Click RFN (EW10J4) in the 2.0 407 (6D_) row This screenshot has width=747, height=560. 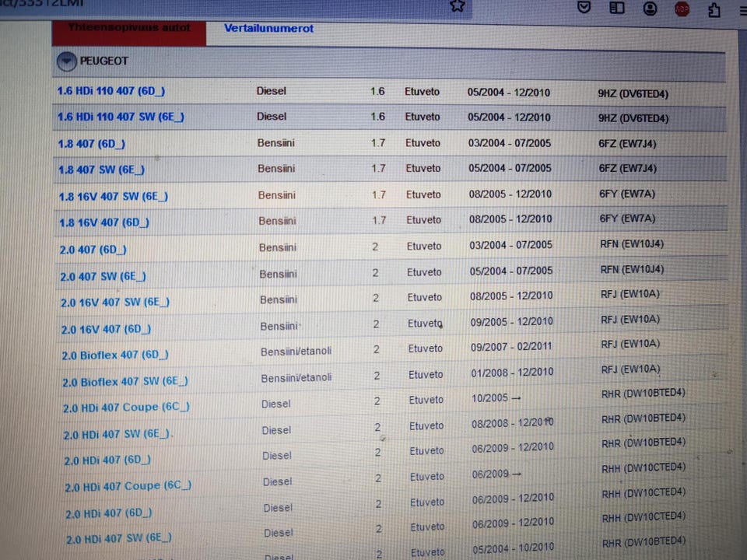(632, 243)
